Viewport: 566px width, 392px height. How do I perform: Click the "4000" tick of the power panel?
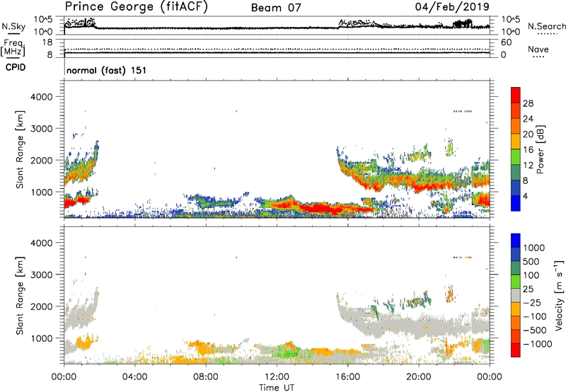(x=41, y=97)
